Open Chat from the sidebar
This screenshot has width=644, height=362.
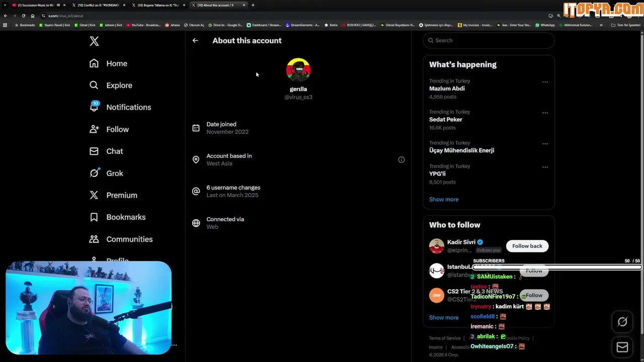(x=106, y=151)
